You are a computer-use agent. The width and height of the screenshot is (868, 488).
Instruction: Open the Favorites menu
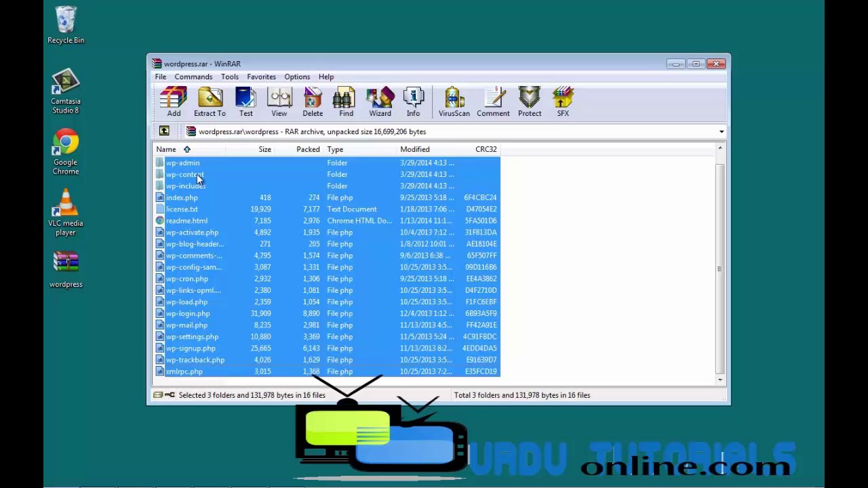point(261,77)
